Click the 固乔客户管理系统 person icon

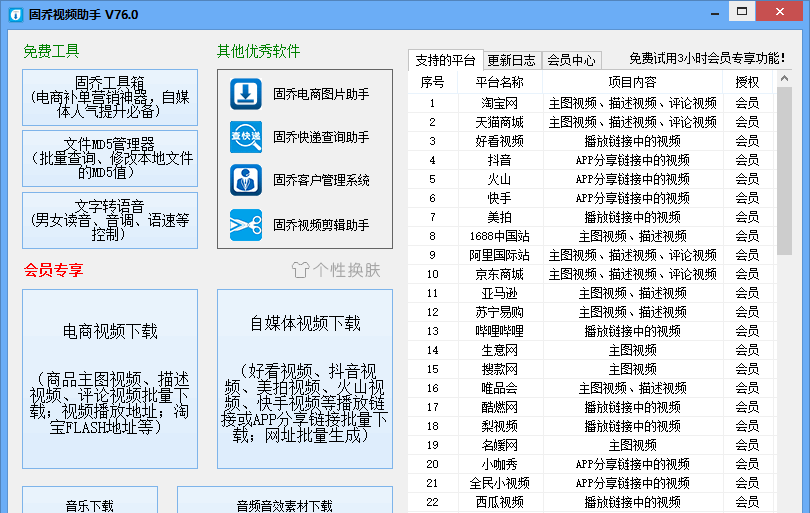click(245, 180)
